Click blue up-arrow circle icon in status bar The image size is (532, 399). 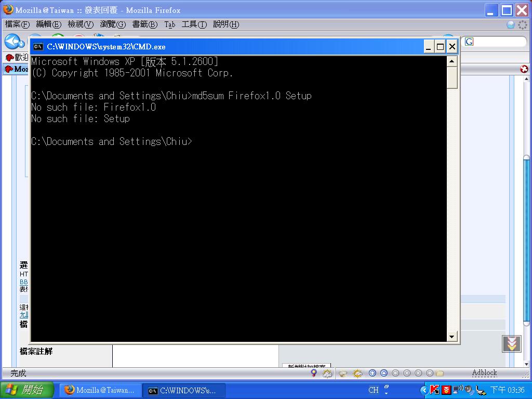(372, 373)
